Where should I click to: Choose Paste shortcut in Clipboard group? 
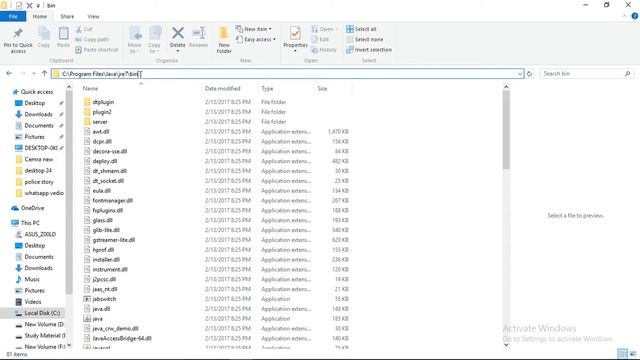click(97, 49)
